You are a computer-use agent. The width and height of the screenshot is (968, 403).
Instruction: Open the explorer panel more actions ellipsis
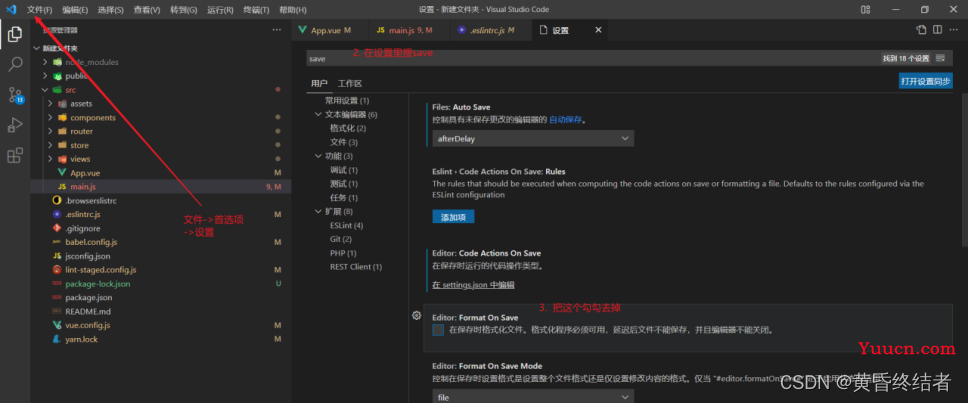(277, 30)
